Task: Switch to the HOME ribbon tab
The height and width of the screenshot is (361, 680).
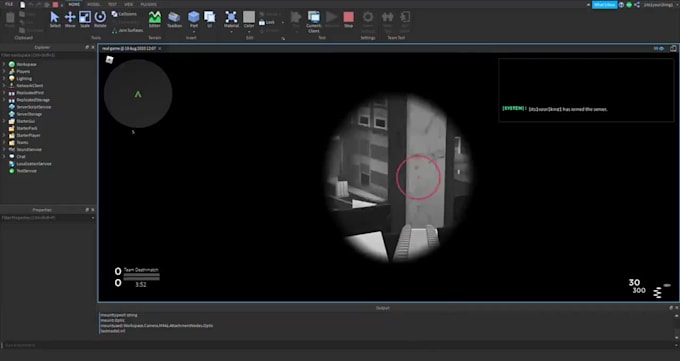Action: 74,4
